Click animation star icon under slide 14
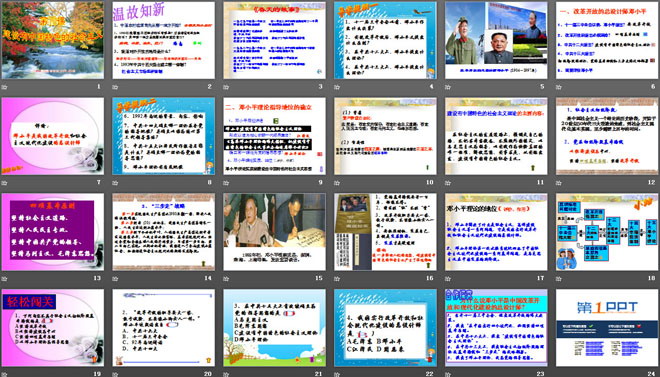Image resolution: width=660 pixels, height=377 pixels. 115,279
